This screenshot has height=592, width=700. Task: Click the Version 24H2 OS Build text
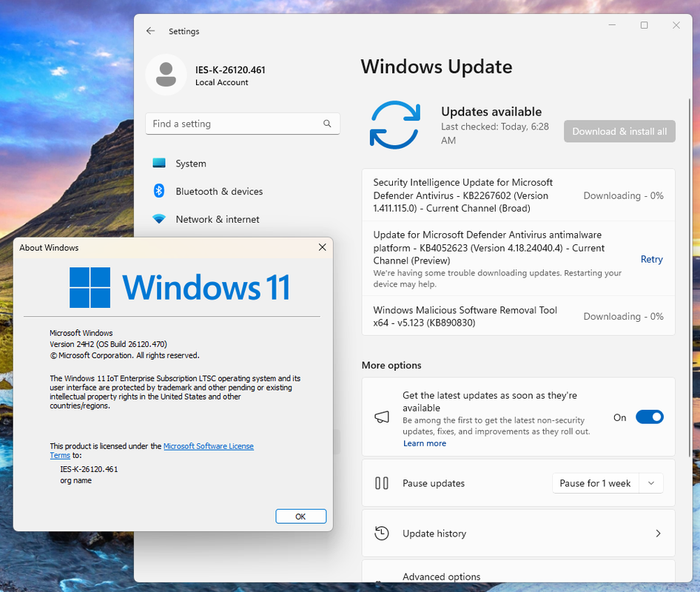pos(109,344)
